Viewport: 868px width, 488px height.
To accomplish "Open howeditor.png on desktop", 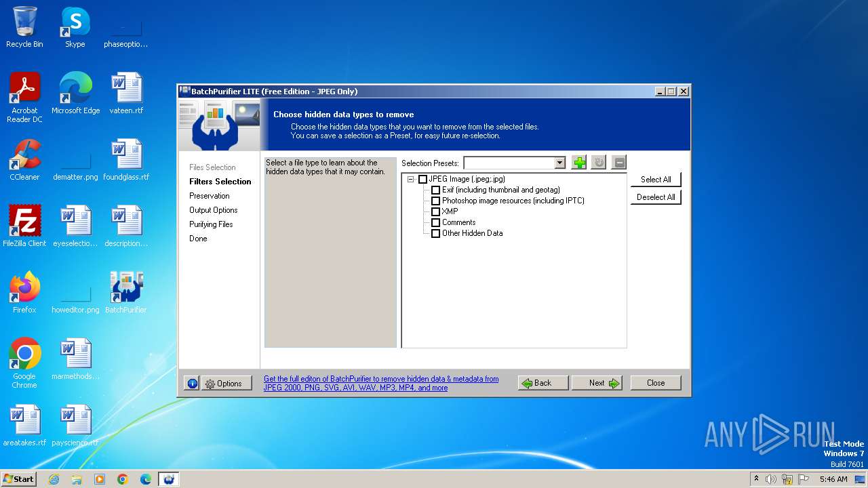I will pyautogui.click(x=75, y=293).
